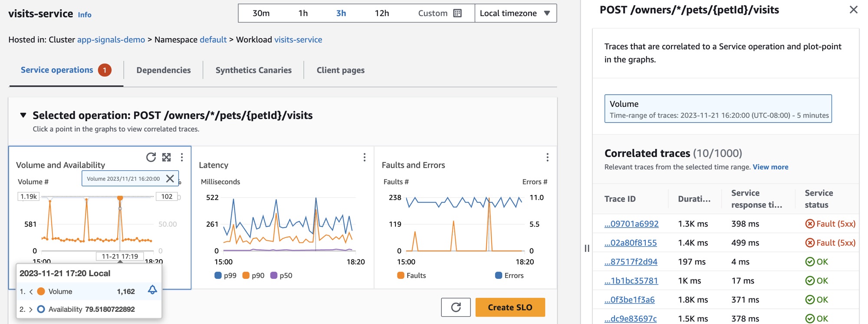Open the Local timezone dropdown
This screenshot has width=868, height=324.
pyautogui.click(x=515, y=13)
